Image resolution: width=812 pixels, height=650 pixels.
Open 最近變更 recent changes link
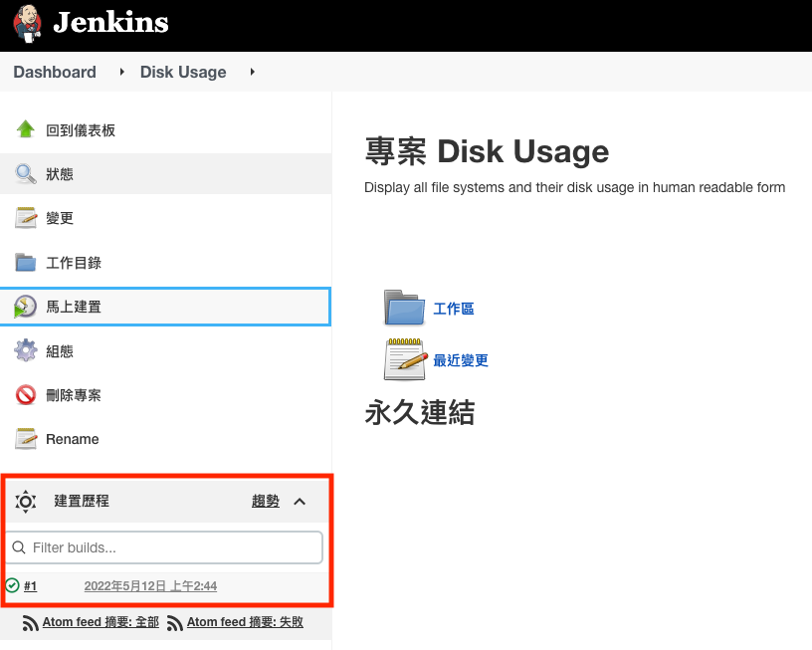pyautogui.click(x=461, y=360)
